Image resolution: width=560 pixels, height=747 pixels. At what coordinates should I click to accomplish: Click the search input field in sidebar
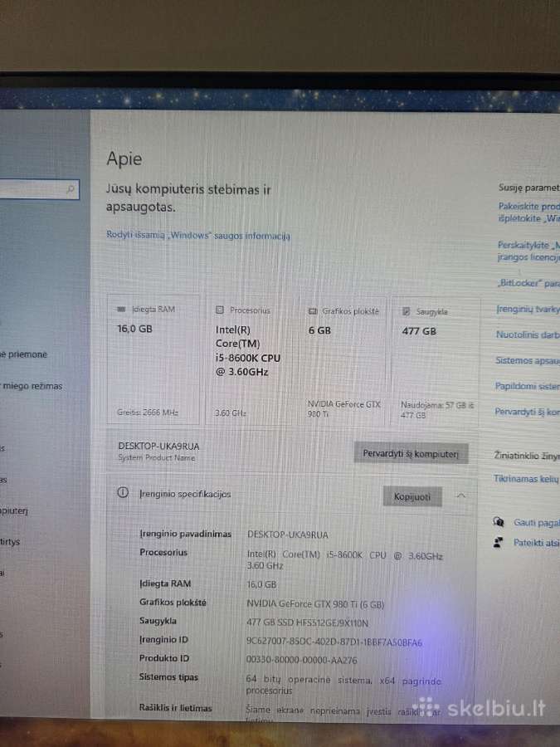pos(39,189)
